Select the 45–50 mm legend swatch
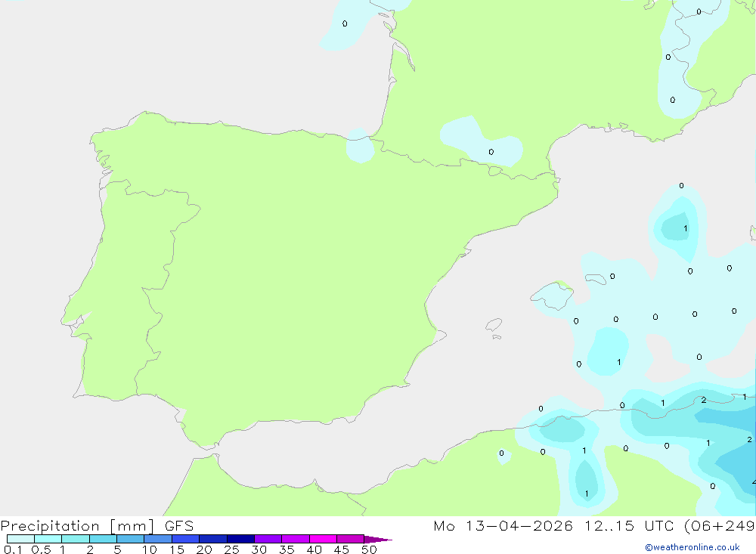756x554 pixels. pyautogui.click(x=350, y=539)
